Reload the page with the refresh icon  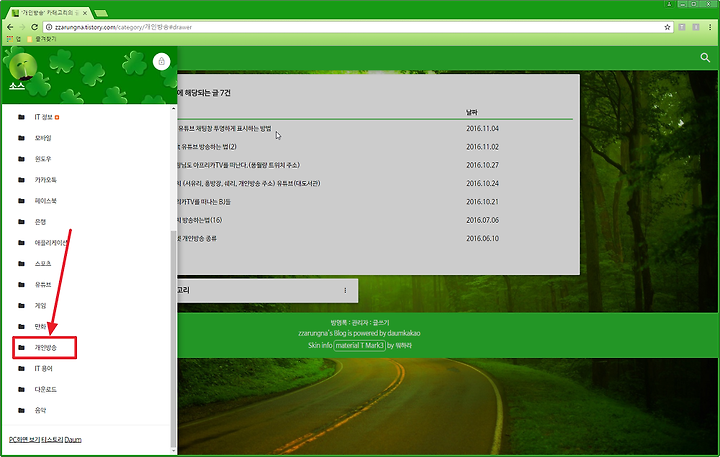[x=34, y=27]
